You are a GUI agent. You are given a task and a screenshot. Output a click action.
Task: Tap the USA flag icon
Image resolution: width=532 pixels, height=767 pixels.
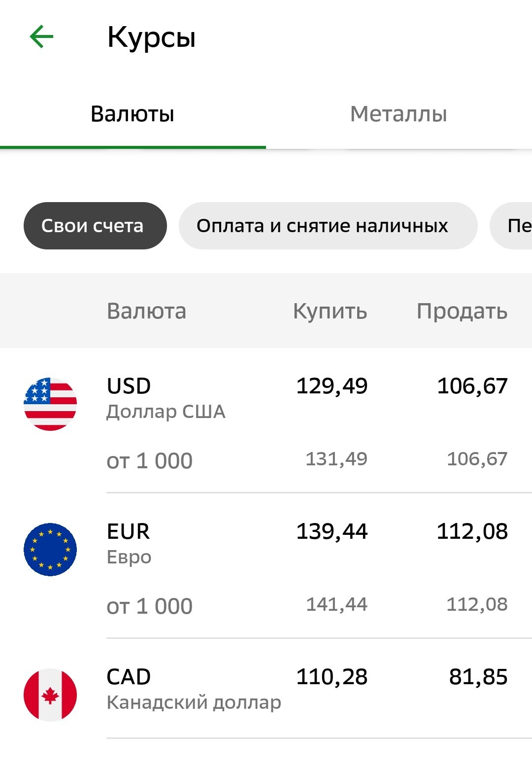point(50,404)
